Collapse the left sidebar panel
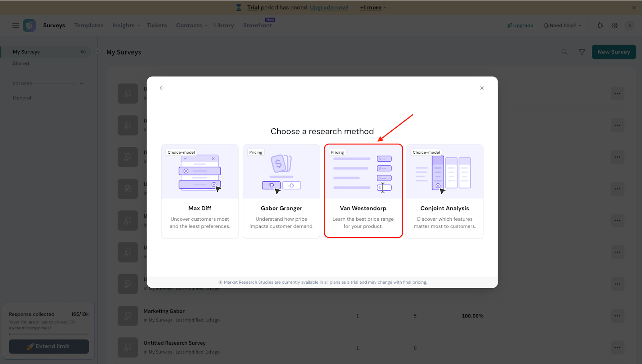Image resolution: width=642 pixels, height=364 pixels. (x=98, y=51)
